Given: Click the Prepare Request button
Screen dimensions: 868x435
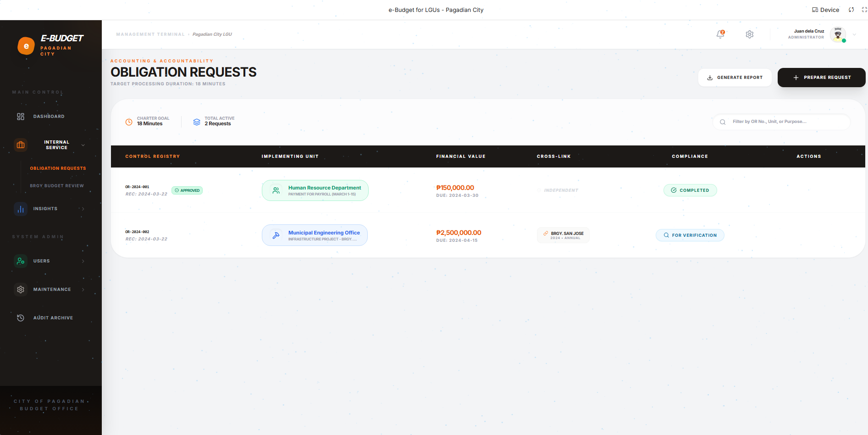Looking at the screenshot, I should 821,78.
